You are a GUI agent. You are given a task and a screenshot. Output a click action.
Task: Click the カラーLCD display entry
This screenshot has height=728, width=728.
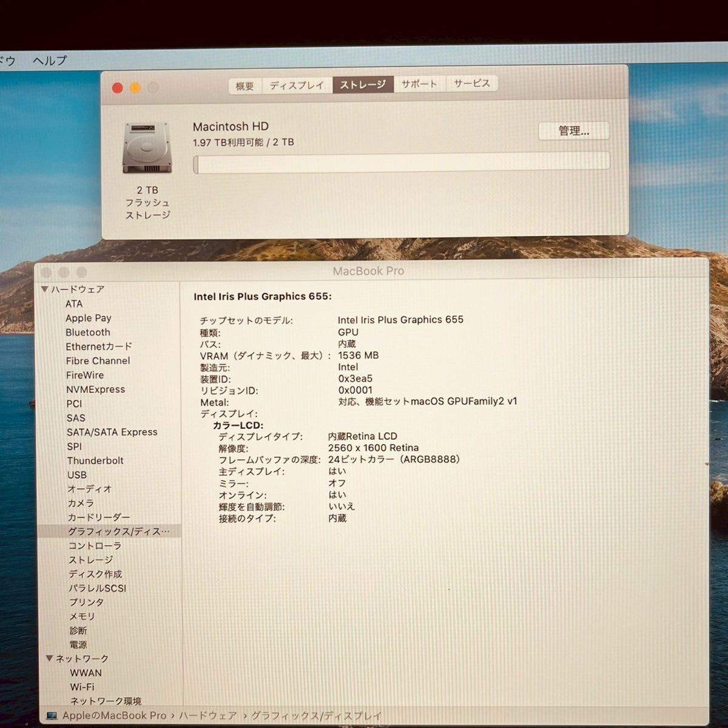point(238,425)
